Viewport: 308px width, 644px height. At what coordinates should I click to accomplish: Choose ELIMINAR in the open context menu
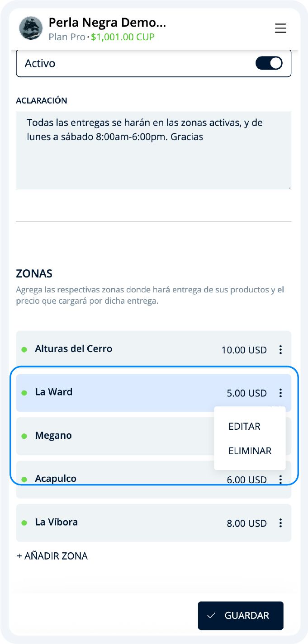250,451
